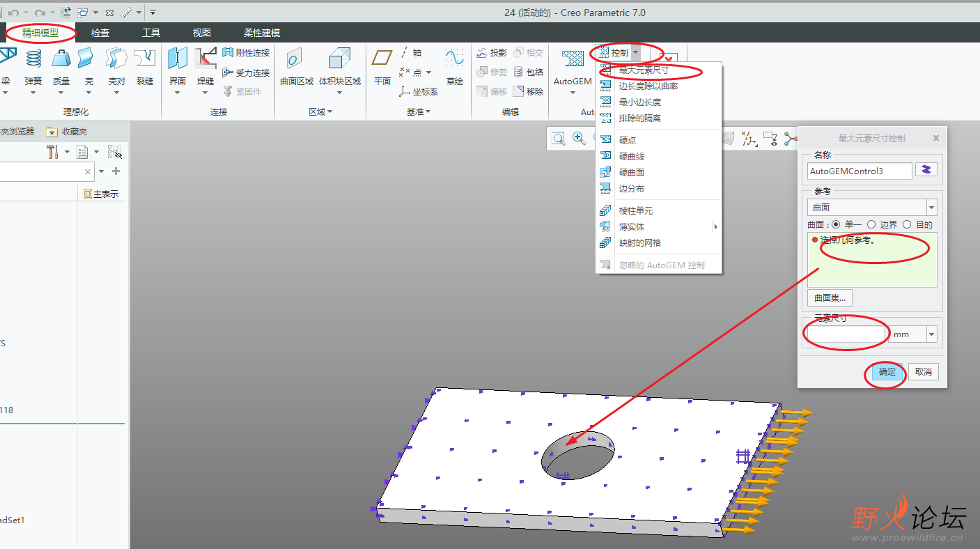
Task: Click the datum Plane (平面) icon
Action: tap(382, 59)
